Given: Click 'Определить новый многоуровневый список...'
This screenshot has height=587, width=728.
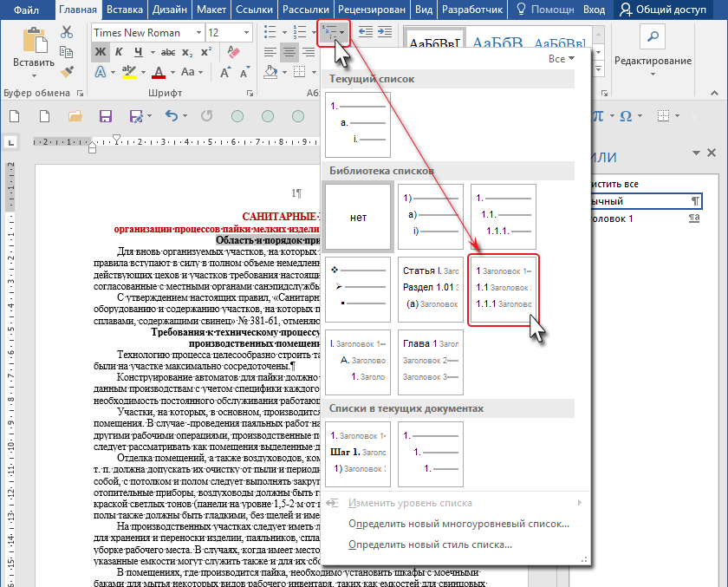Looking at the screenshot, I should pyautogui.click(x=458, y=524).
